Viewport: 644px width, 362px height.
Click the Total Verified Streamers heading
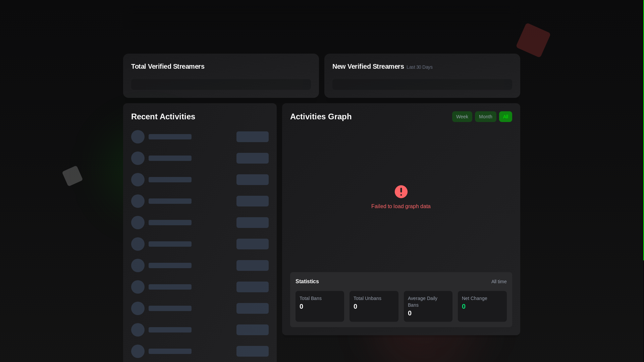168,66
